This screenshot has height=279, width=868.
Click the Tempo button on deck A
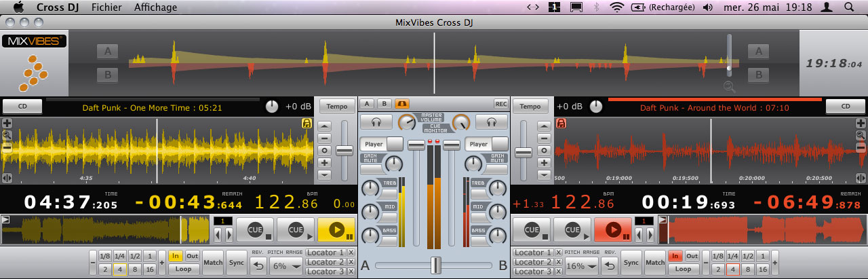[337, 107]
